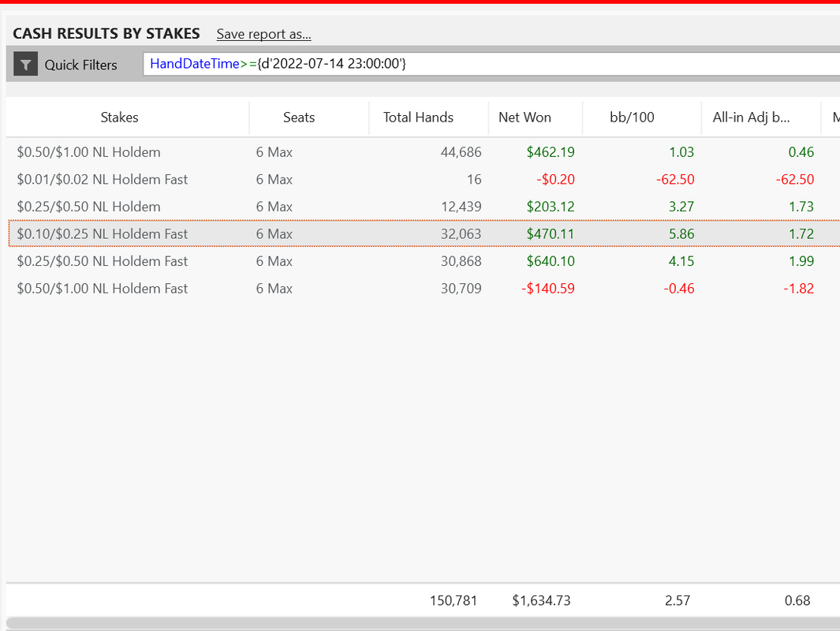The height and width of the screenshot is (631, 840).
Task: Sort by the Stakes column header
Action: point(119,118)
